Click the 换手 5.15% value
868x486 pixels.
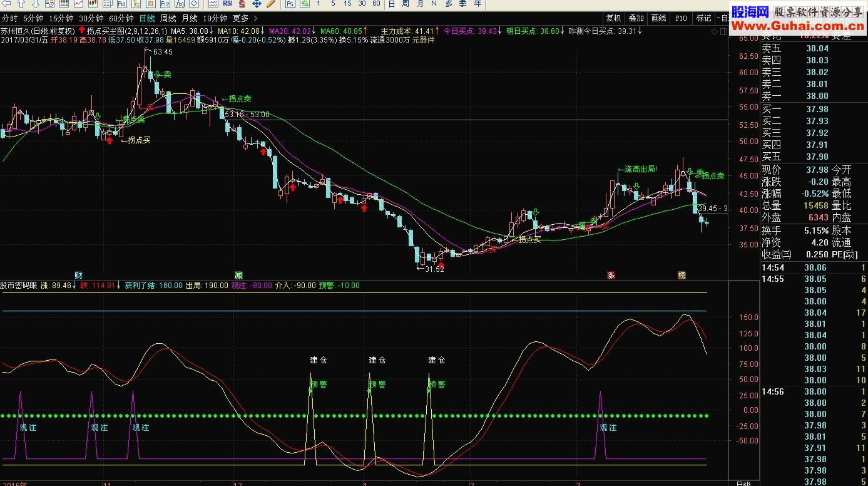tap(817, 230)
